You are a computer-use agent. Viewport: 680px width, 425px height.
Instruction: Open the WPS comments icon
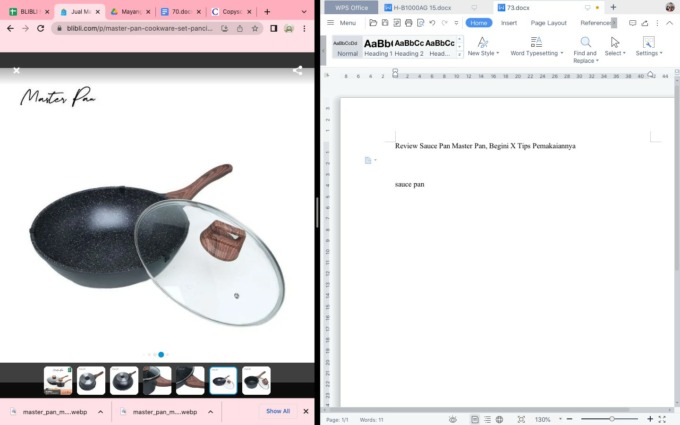[633, 23]
